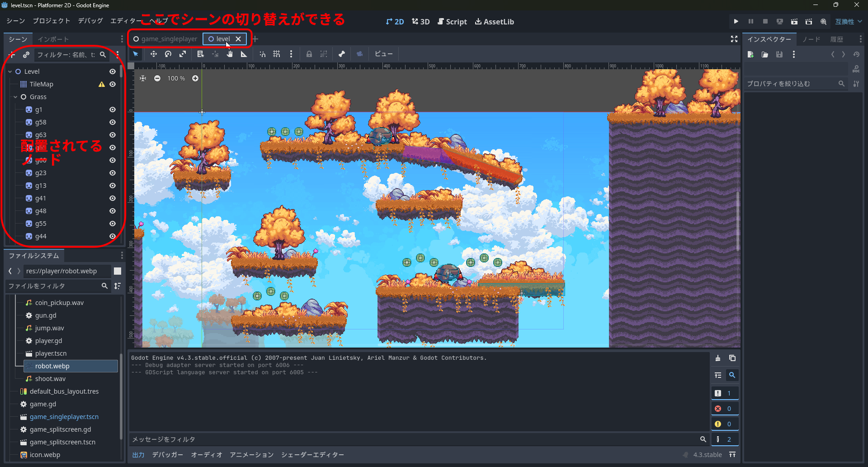The width and height of the screenshot is (868, 467).
Task: Switch to the インポート dock tab
Action: pyautogui.click(x=53, y=39)
